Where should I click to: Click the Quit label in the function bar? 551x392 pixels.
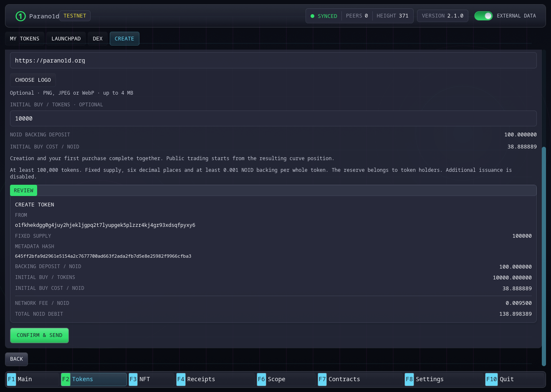tap(507, 379)
